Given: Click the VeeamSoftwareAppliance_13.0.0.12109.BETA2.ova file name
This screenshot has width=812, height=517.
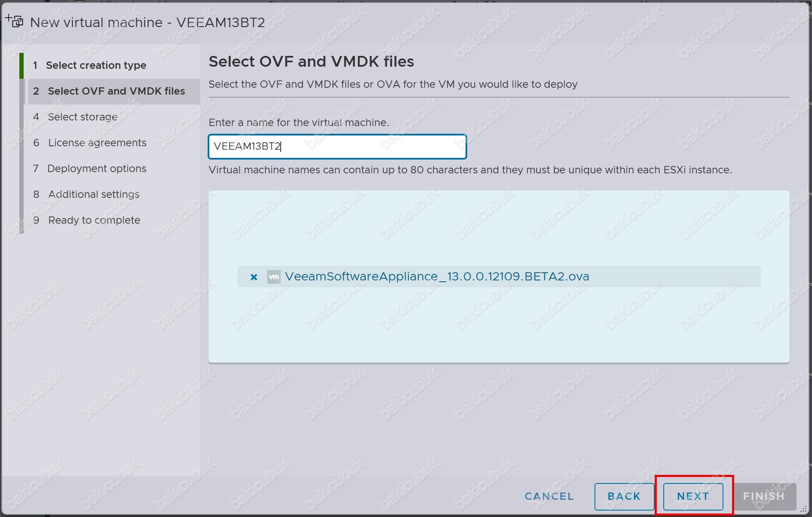Looking at the screenshot, I should pyautogui.click(x=437, y=277).
